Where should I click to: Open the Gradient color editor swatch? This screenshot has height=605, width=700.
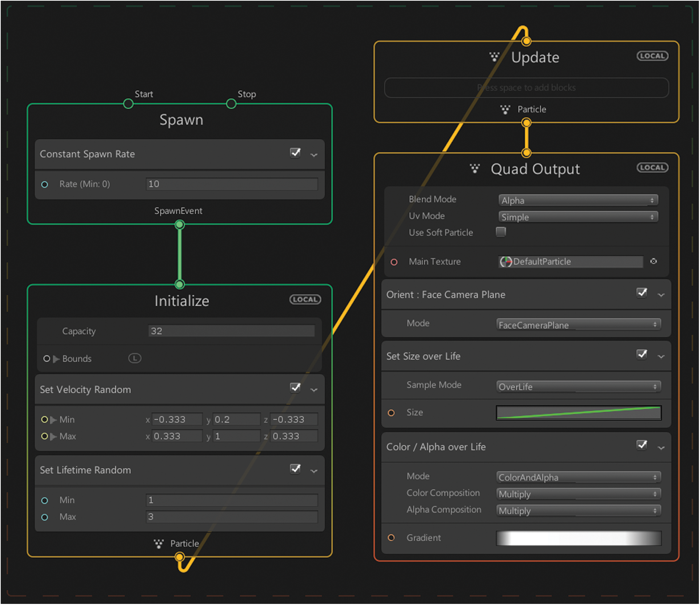tap(578, 538)
